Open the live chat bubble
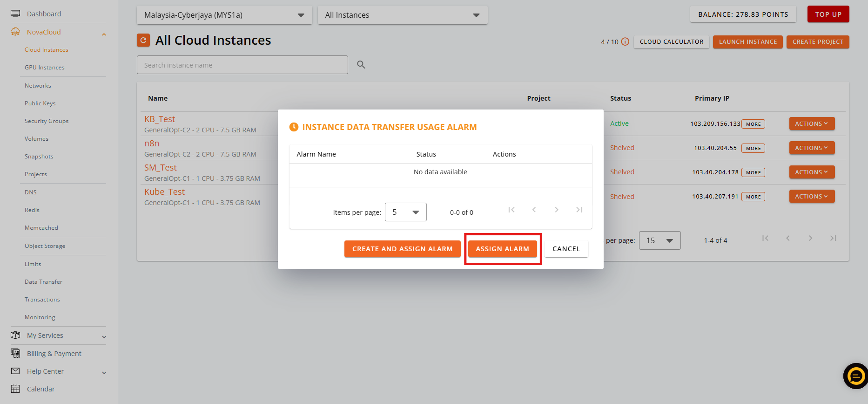This screenshot has height=404, width=868. click(856, 376)
